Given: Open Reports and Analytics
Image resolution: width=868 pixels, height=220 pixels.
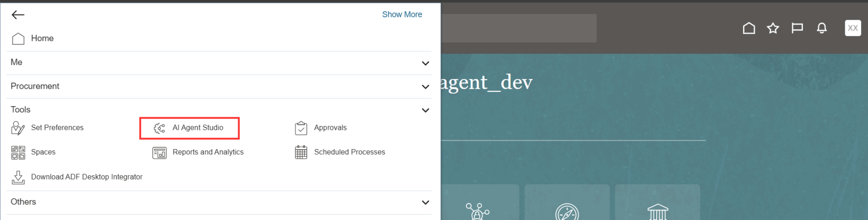Looking at the screenshot, I should 207,152.
